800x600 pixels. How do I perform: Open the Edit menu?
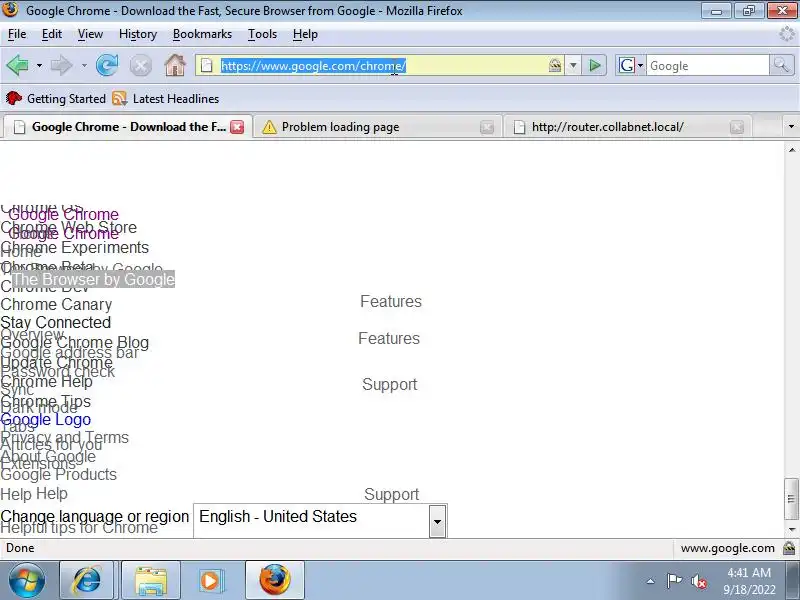coord(52,34)
